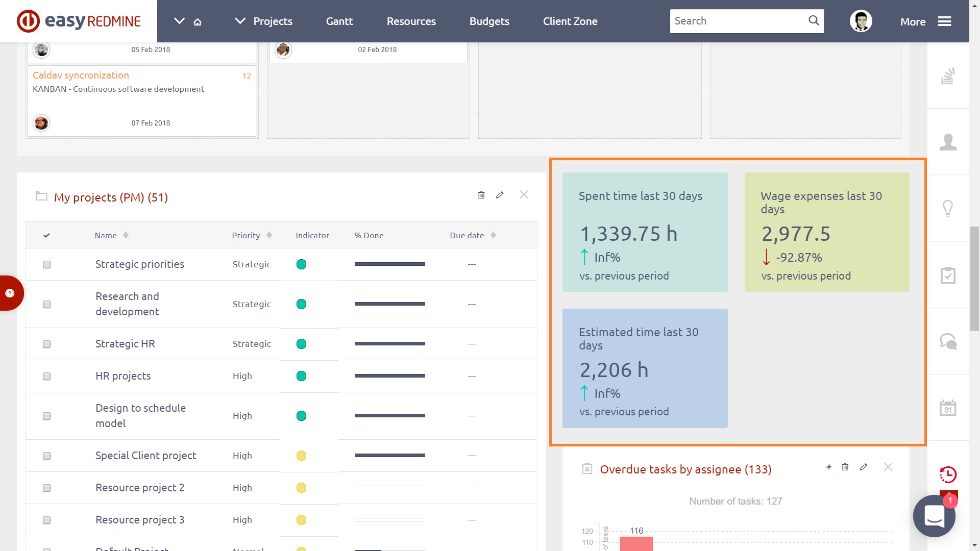The width and height of the screenshot is (980, 551).
Task: Open the to-do checklist sidebar icon
Action: tap(948, 275)
